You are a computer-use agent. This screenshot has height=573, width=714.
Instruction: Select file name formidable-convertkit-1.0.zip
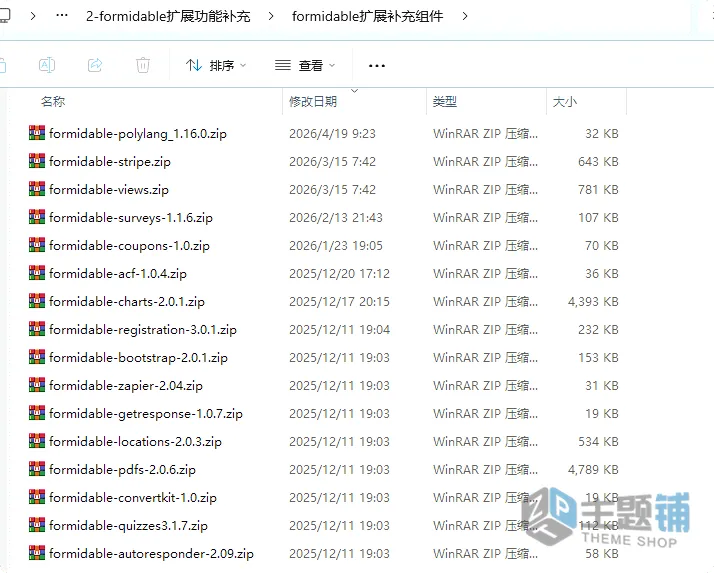(133, 498)
